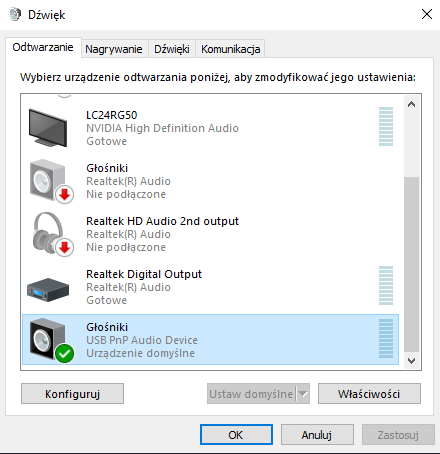Screen dimensions: 440x454
Task: Open the Ustaw domyślne dropdown arrow
Action: click(303, 394)
